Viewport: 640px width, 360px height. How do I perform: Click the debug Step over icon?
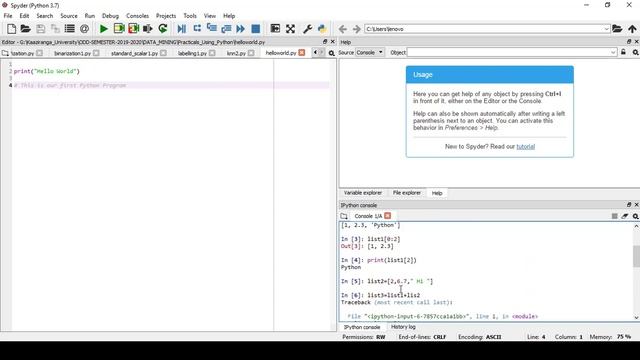pos(197,29)
